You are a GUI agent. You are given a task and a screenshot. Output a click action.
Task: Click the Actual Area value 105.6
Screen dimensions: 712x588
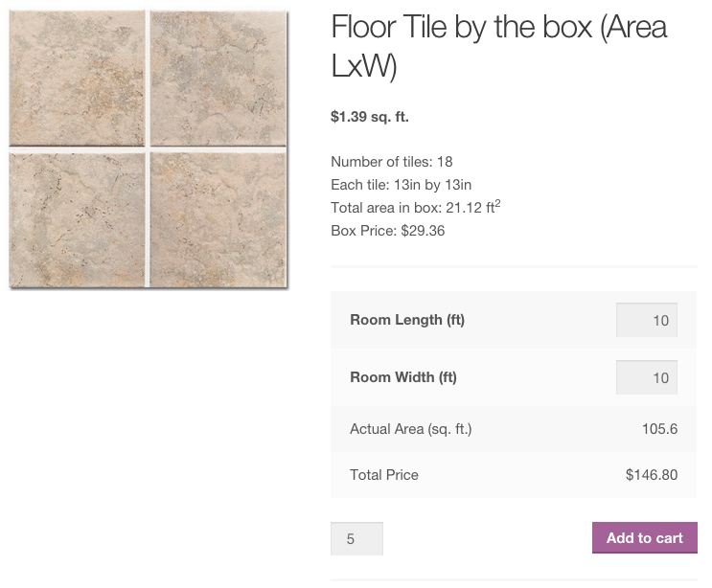pos(659,429)
